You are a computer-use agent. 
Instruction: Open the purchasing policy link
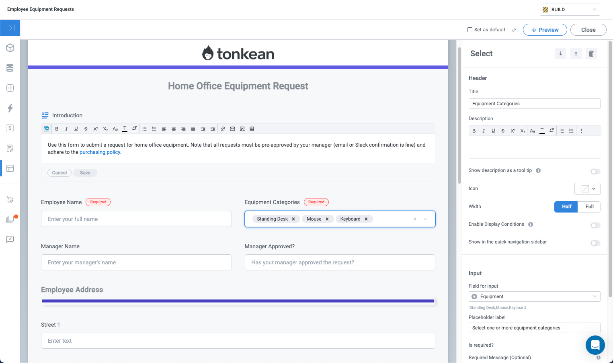[x=100, y=152]
